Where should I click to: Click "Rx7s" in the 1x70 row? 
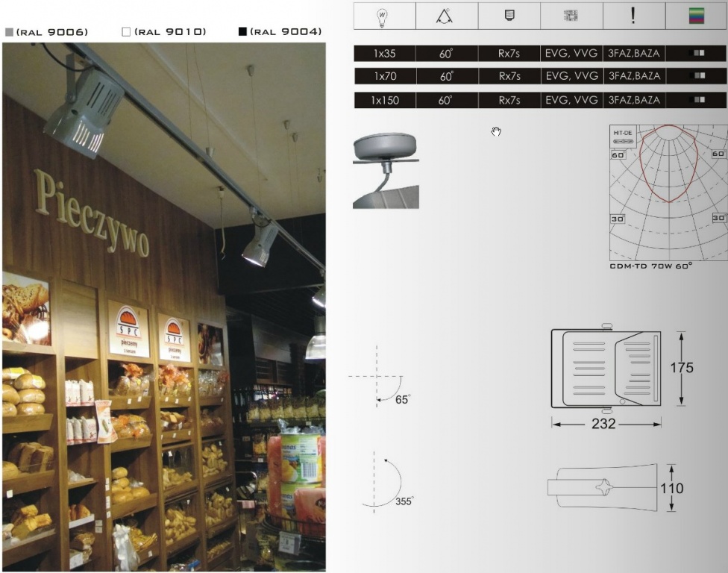(509, 76)
